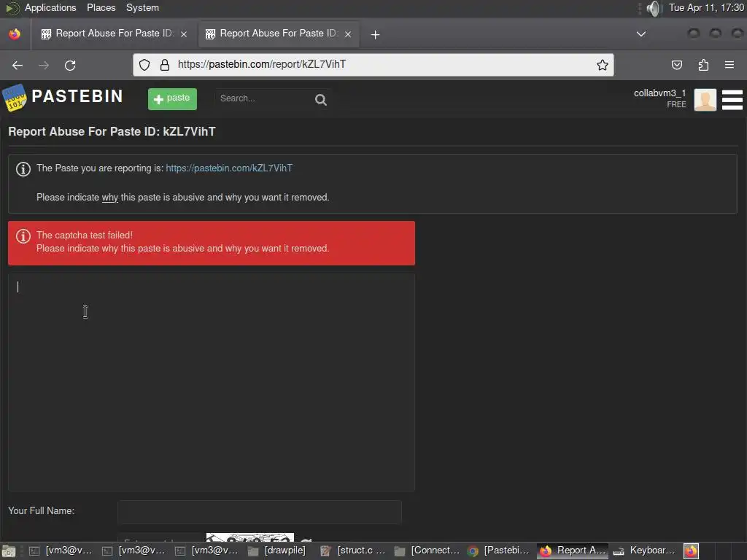
Task: Click the Firefox icon at the end of the taskbar
Action: 692,551
